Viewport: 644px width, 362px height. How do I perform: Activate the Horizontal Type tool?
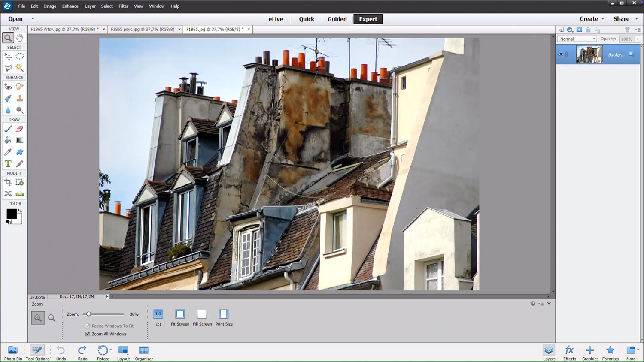pos(8,164)
